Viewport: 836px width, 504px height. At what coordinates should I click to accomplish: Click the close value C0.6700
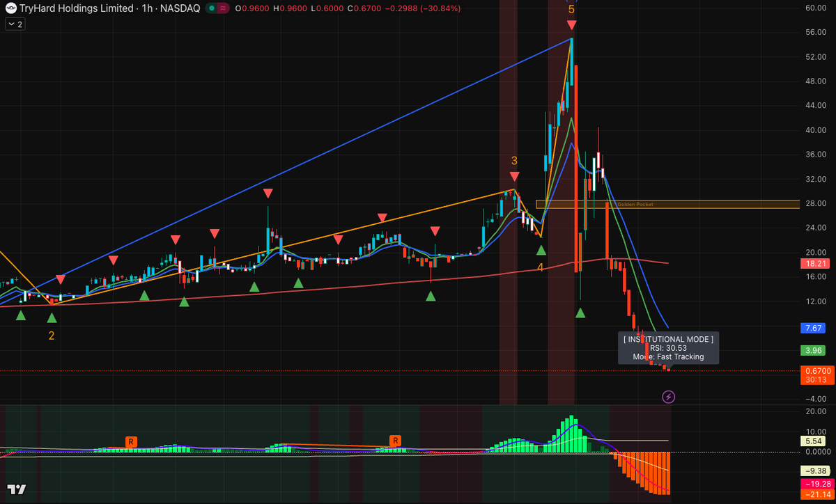[364, 8]
